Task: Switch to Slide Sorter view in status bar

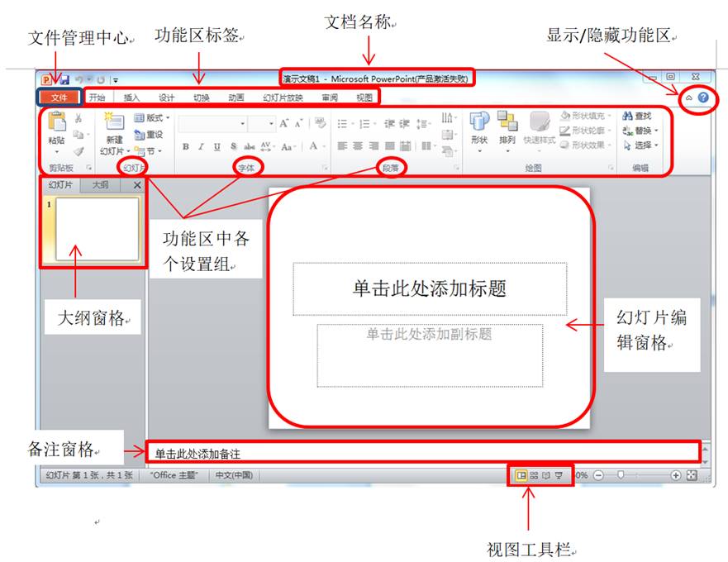Action: (534, 476)
